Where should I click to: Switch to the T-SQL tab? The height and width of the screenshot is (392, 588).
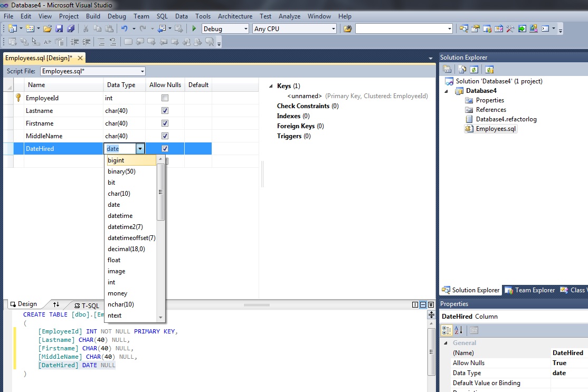point(87,305)
